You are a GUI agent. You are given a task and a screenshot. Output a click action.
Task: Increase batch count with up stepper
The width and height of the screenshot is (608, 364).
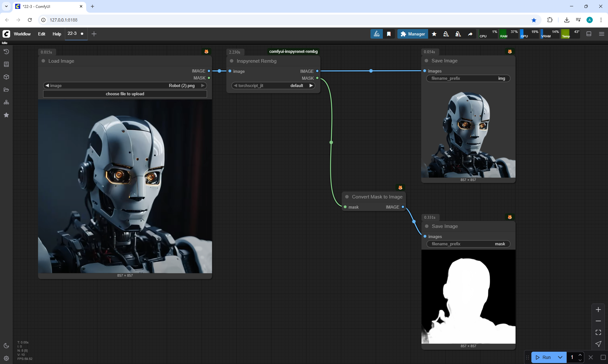[x=580, y=355]
